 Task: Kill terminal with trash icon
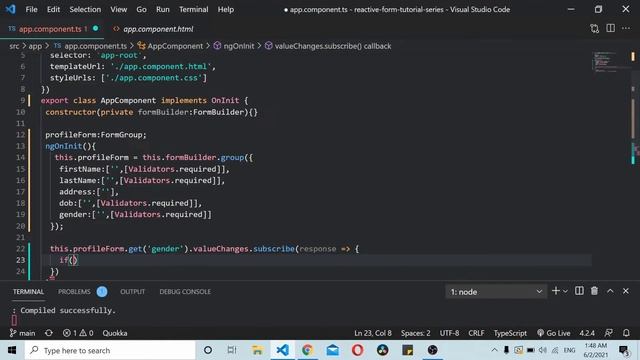coord(594,291)
